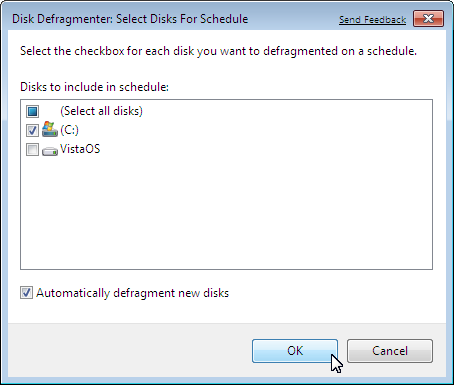Click the Windows system drive icon for C:
Viewport: 454px width, 385px height.
pyautogui.click(x=50, y=129)
